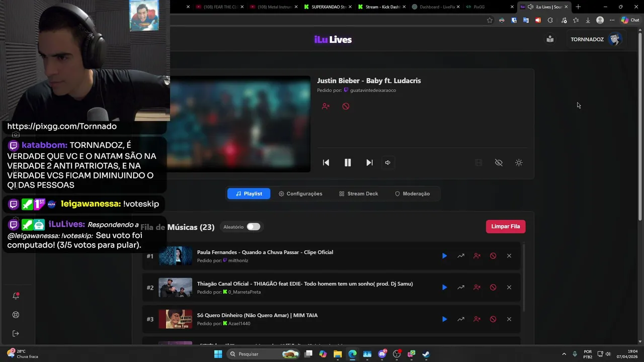The height and width of the screenshot is (362, 644).
Task: Open Steam from the taskbar
Action: (x=426, y=354)
